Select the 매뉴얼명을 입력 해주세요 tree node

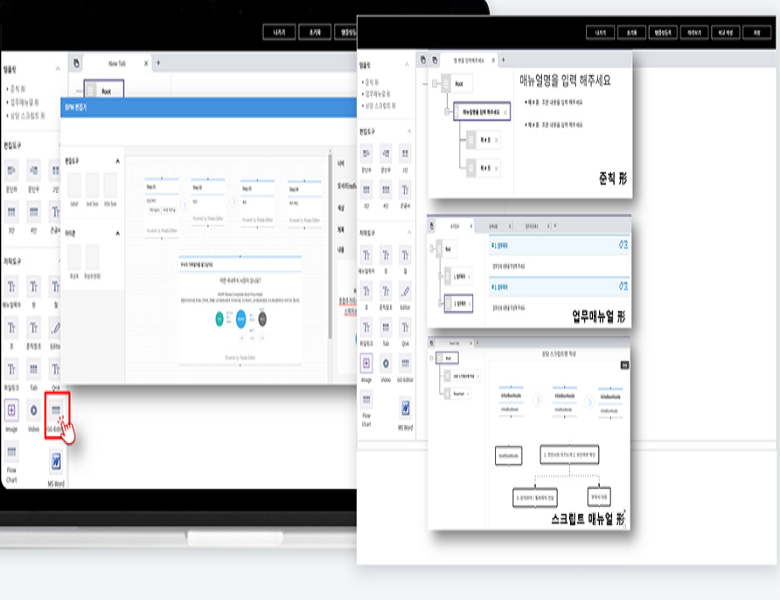click(480, 113)
